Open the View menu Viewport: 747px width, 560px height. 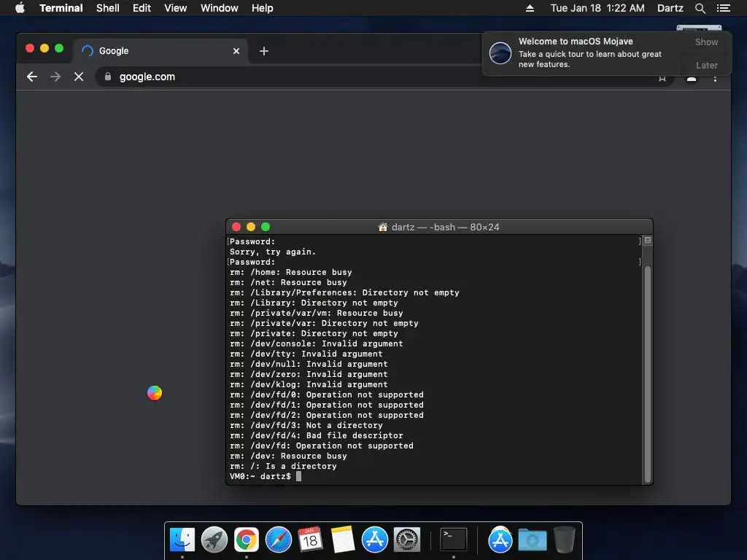pyautogui.click(x=175, y=8)
